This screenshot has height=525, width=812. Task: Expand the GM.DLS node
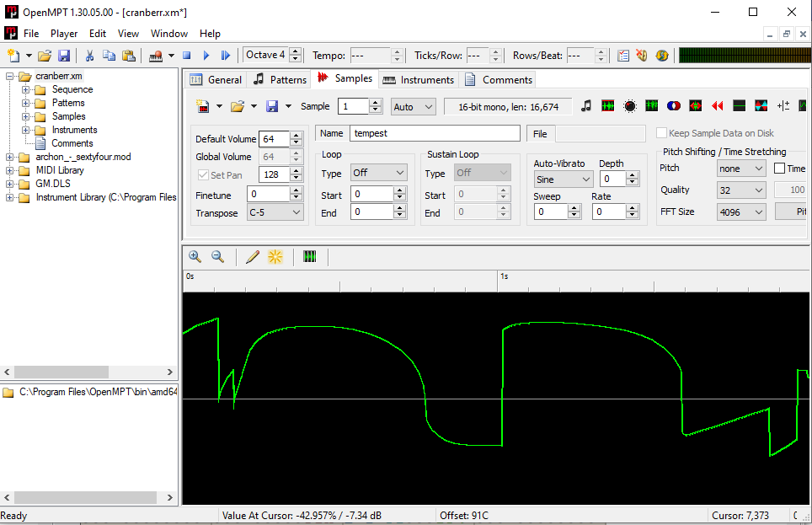pos(9,184)
